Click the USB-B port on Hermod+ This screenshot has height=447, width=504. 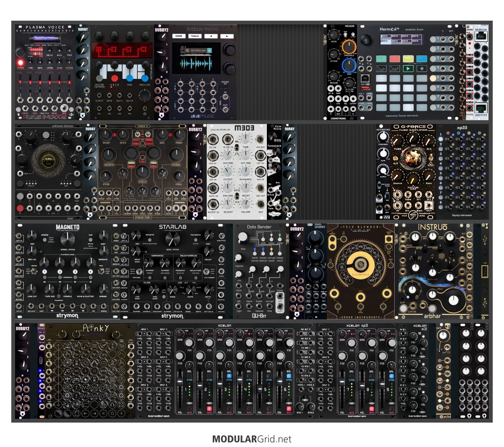[x=365, y=78]
